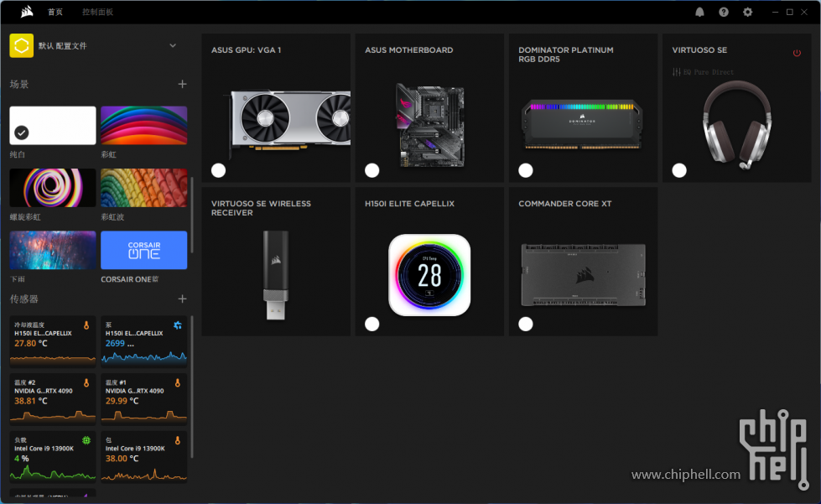Click the 27.80 °C coolant reading

[31, 343]
